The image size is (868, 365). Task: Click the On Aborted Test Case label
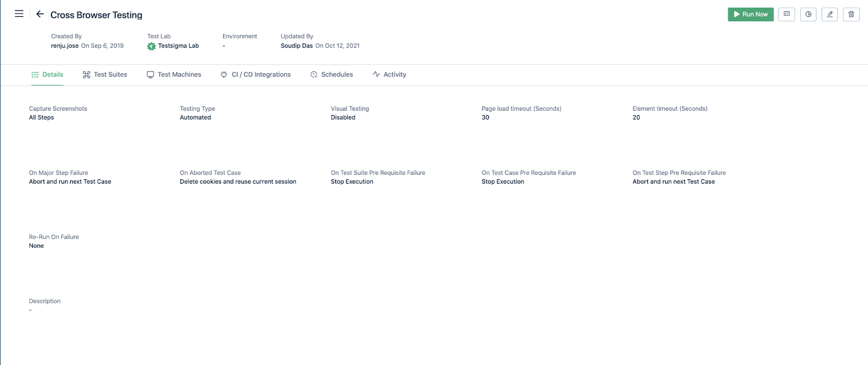[x=210, y=173]
